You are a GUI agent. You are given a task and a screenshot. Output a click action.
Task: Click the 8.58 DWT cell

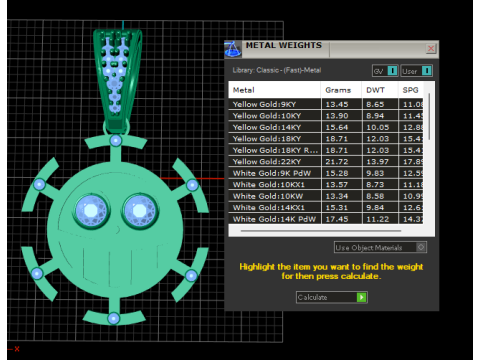tap(380, 196)
